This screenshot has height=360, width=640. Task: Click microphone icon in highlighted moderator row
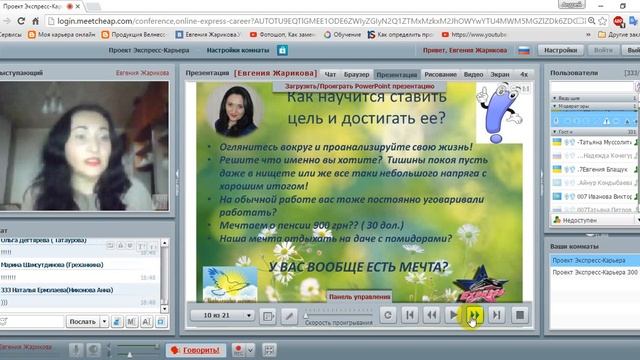pos(556,121)
